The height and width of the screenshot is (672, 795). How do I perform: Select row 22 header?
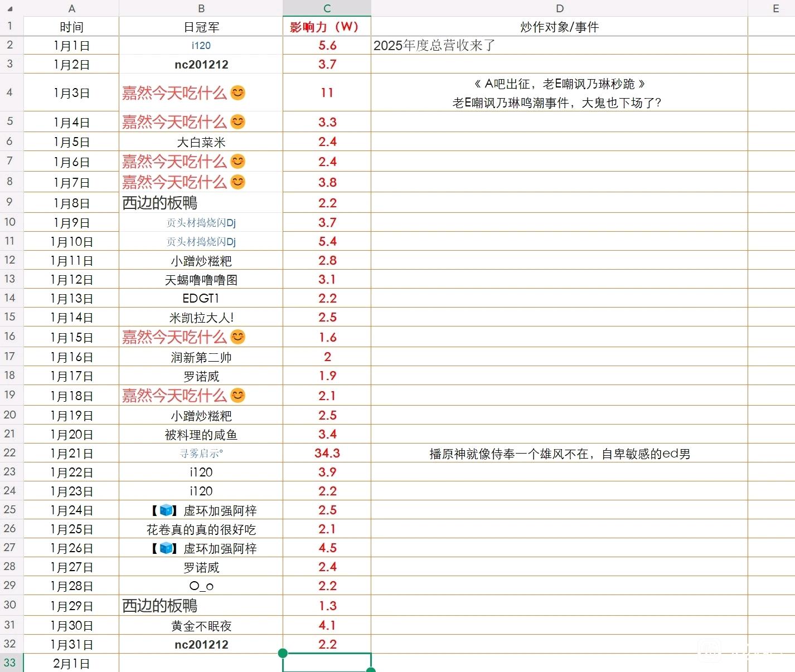[x=10, y=452]
